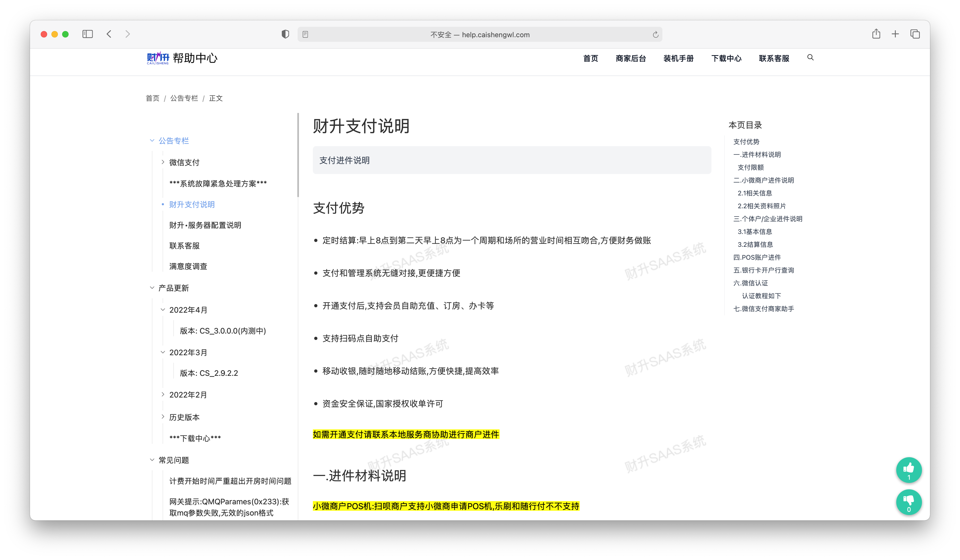
Task: Jump to 3.2结算信息 in contents
Action: coord(755,244)
